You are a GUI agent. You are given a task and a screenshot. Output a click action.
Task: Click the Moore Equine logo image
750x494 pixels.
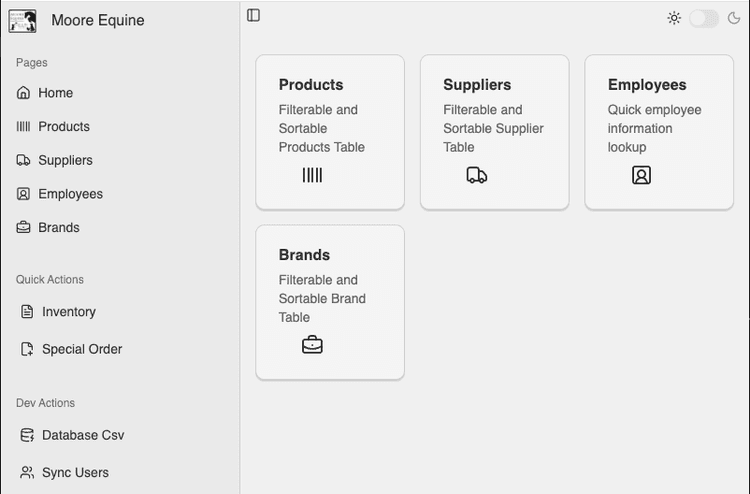(22, 21)
